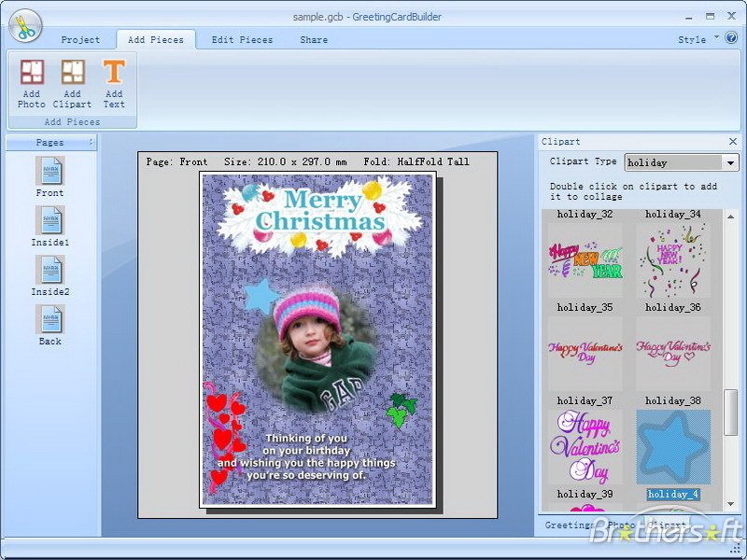
Task: Select the Inside2 page icon
Action: tap(49, 270)
